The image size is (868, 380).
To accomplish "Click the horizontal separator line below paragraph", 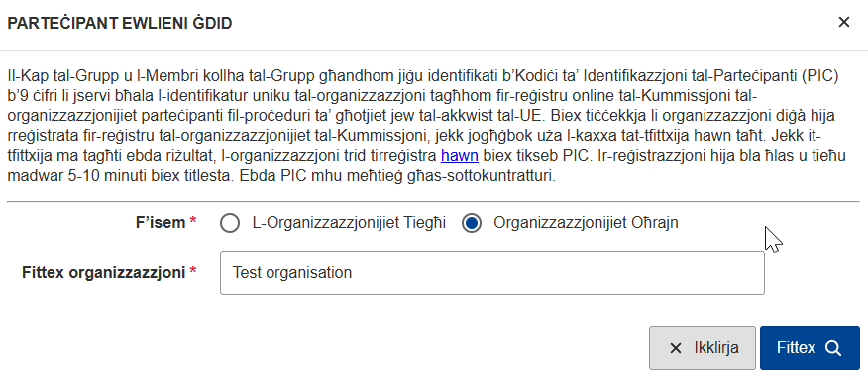I will click(433, 202).
